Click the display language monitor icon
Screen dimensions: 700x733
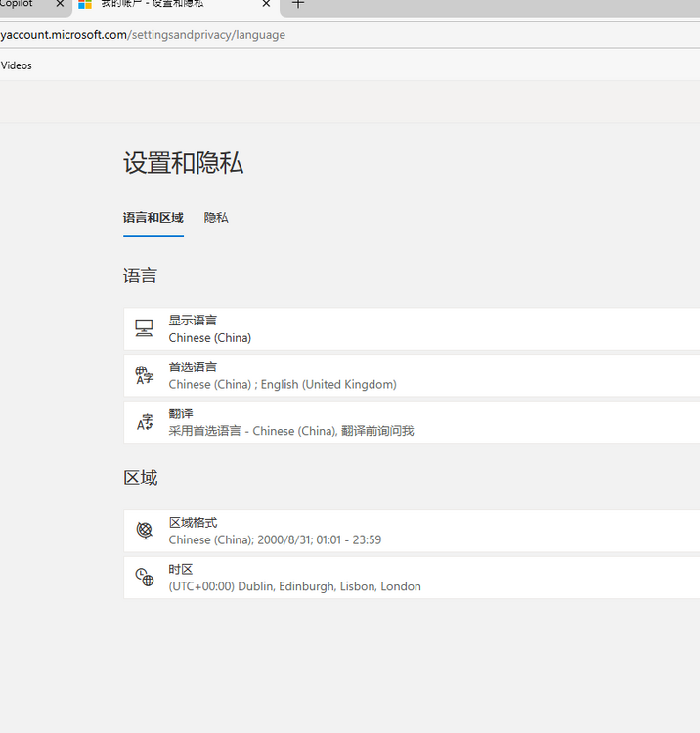[144, 328]
